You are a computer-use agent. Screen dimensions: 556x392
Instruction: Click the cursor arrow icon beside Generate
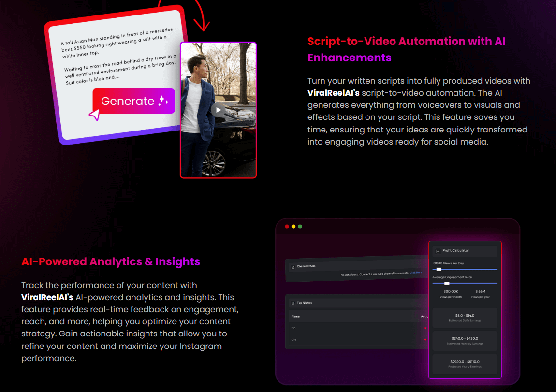click(95, 115)
